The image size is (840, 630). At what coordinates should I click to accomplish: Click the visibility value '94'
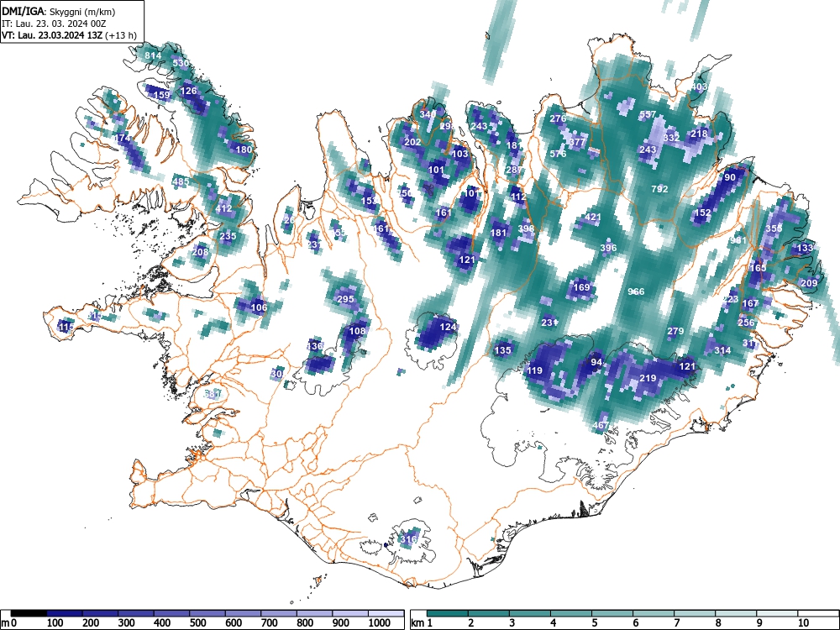coord(596,362)
